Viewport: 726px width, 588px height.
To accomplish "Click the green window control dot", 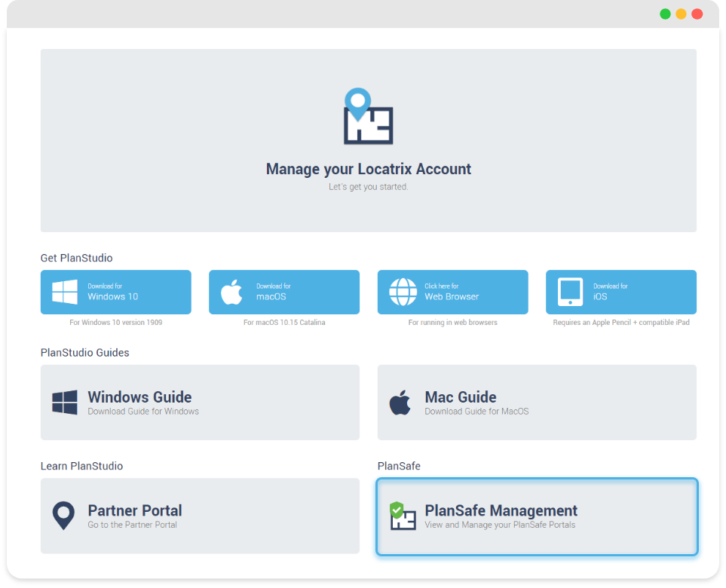I will tap(665, 14).
